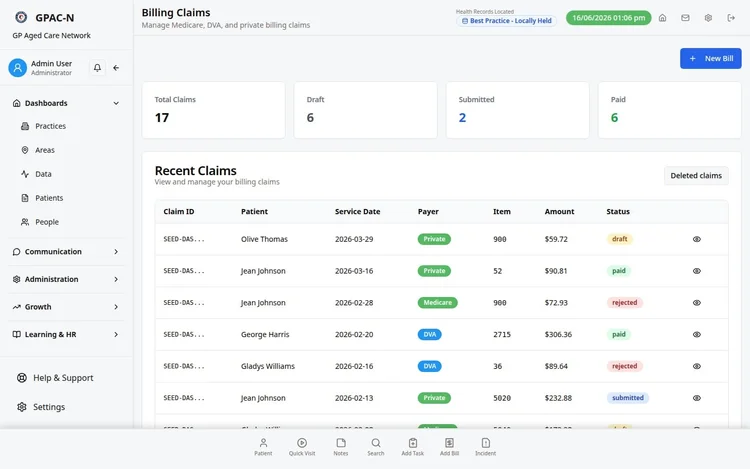The image size is (750, 469).
Task: Click item number 5020
Action: pos(502,398)
